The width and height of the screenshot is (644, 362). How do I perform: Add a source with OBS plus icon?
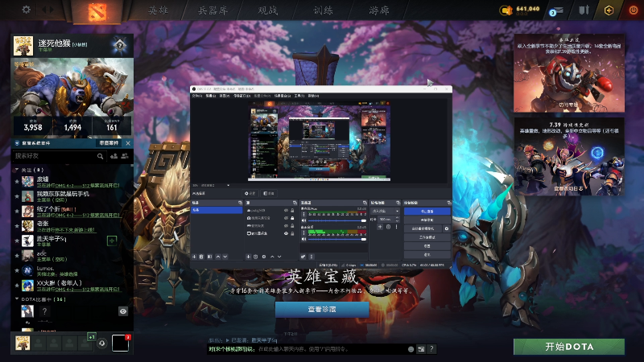(x=248, y=257)
